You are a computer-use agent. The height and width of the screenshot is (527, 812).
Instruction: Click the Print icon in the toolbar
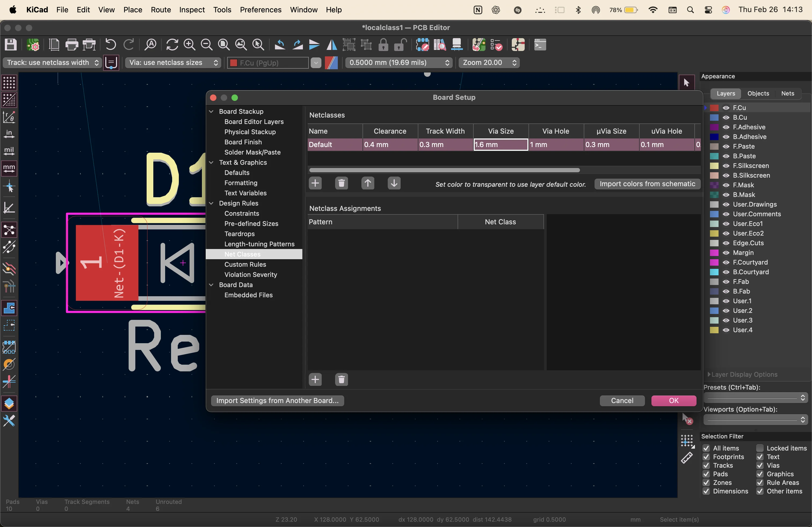tap(72, 45)
